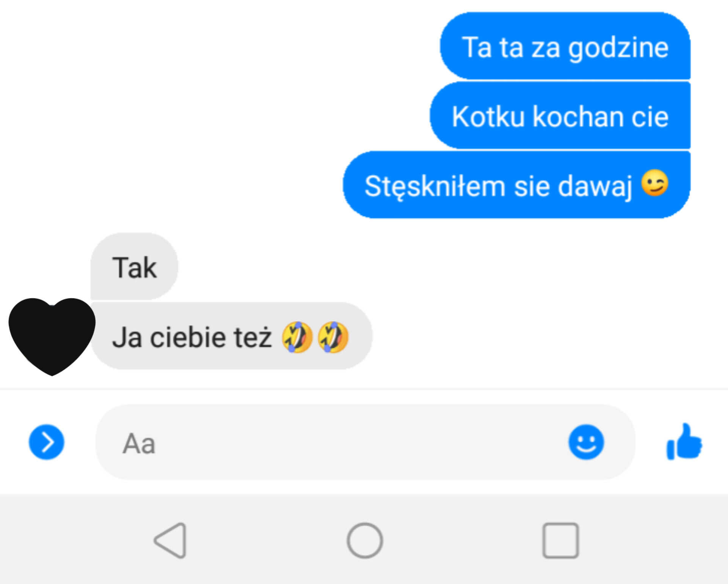Image resolution: width=728 pixels, height=584 pixels.
Task: Click the first rolling-laughing emoji
Action: pos(297,337)
